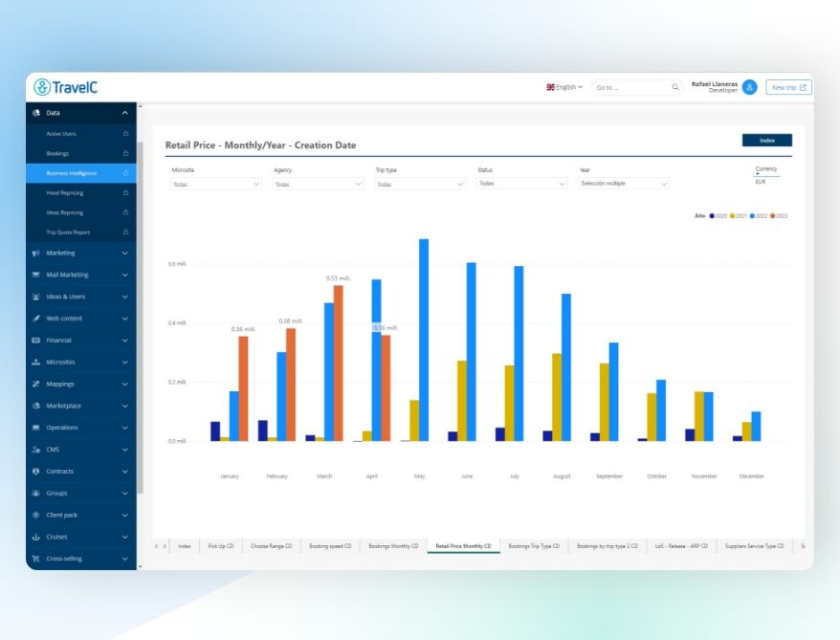Click the 2020 legend color dot
The height and width of the screenshot is (640, 840).
(x=712, y=216)
